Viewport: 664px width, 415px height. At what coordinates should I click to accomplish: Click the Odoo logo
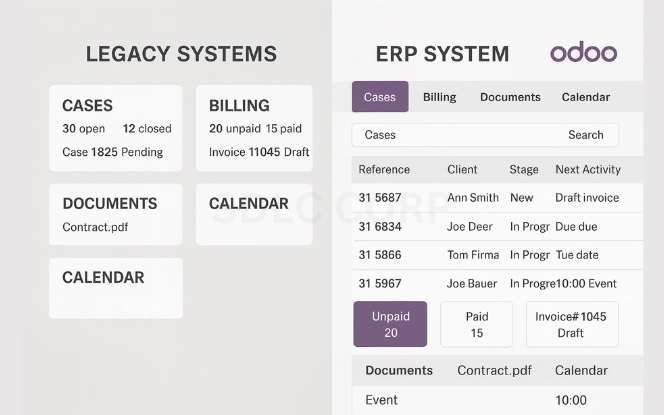584,52
